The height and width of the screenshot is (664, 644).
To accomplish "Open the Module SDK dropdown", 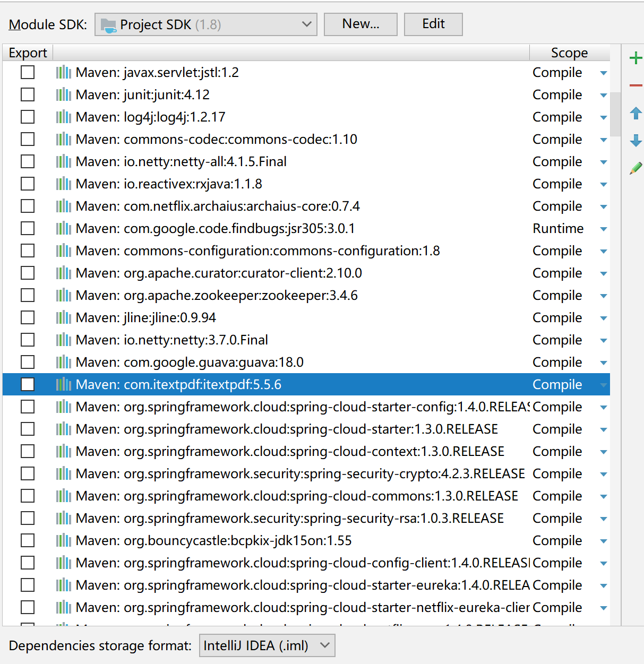I will (x=205, y=24).
